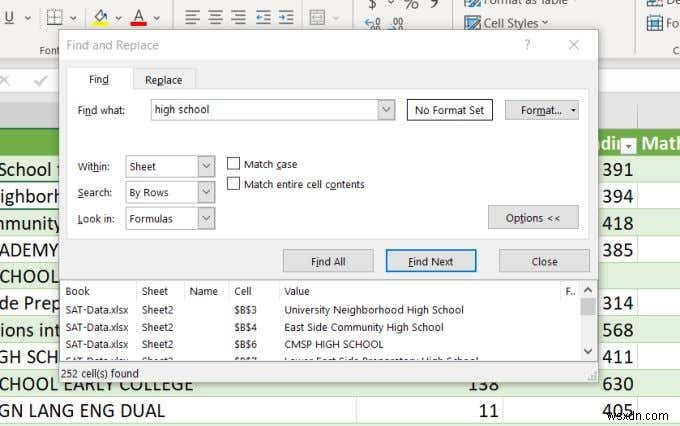This screenshot has height=426, width=680.
Task: Open Cell Styles gallery
Action: [506, 23]
